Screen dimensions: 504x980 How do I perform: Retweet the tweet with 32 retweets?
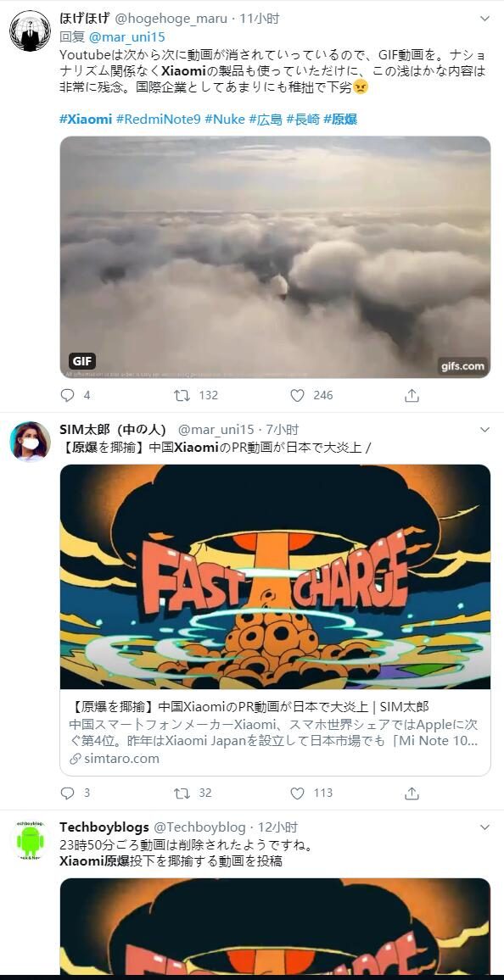[182, 793]
